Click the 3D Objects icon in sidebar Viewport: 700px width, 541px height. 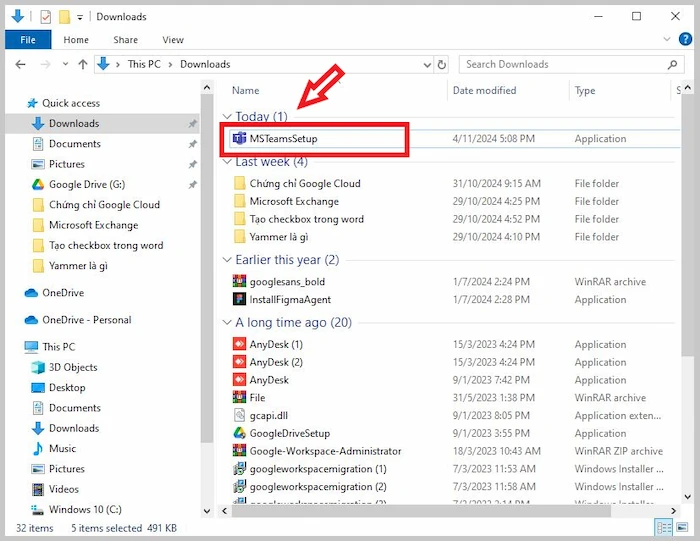tap(38, 367)
